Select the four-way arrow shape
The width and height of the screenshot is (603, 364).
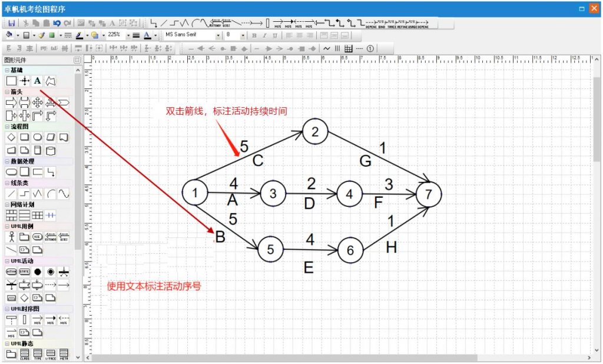(x=37, y=102)
